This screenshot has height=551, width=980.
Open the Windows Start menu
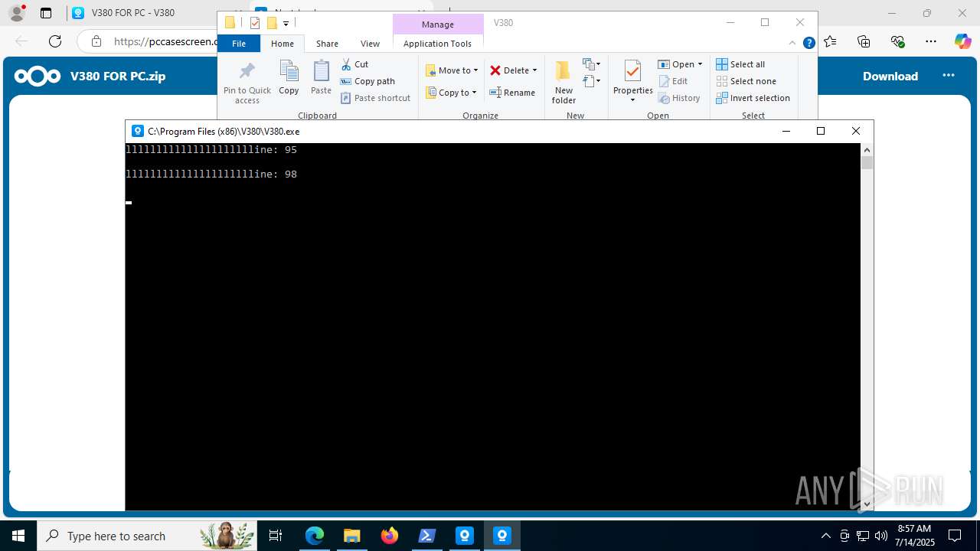[18, 536]
